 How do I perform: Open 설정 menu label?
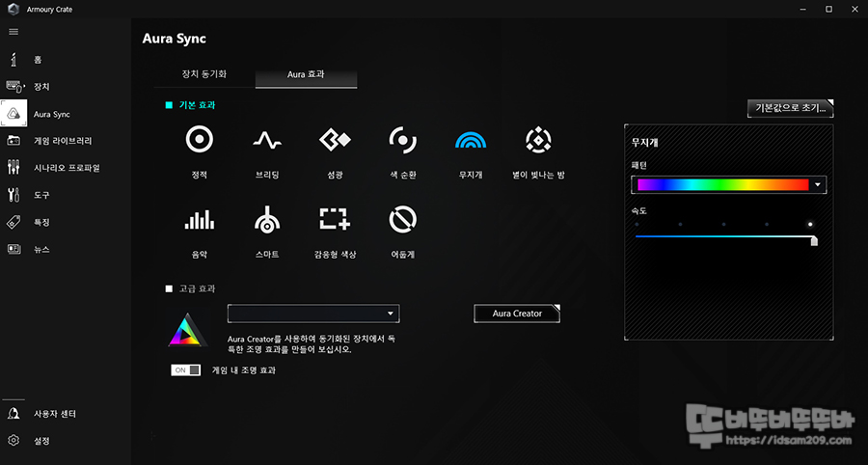42,441
